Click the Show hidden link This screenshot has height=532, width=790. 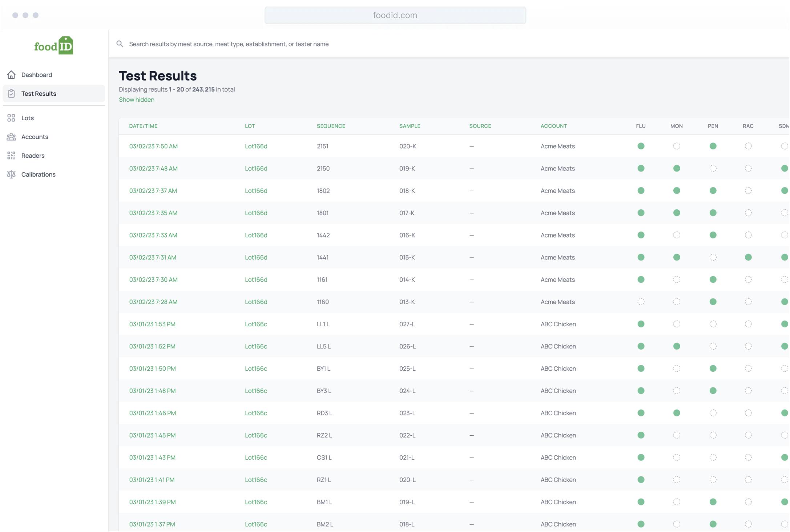click(137, 100)
